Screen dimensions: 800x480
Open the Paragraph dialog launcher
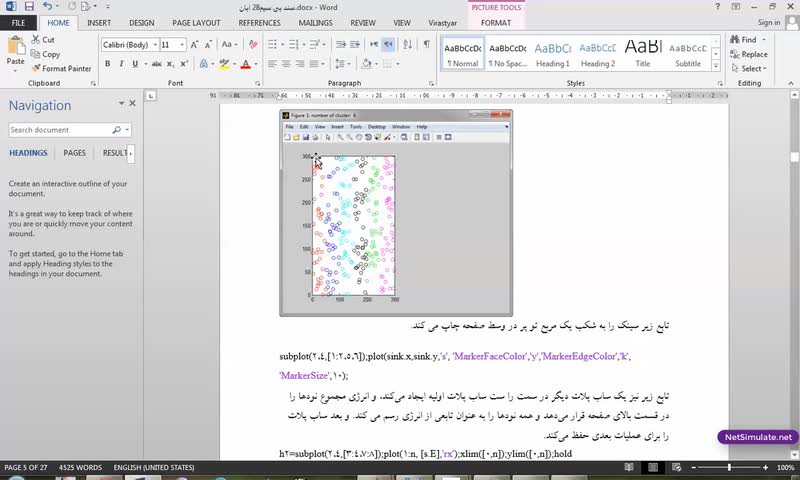click(431, 83)
